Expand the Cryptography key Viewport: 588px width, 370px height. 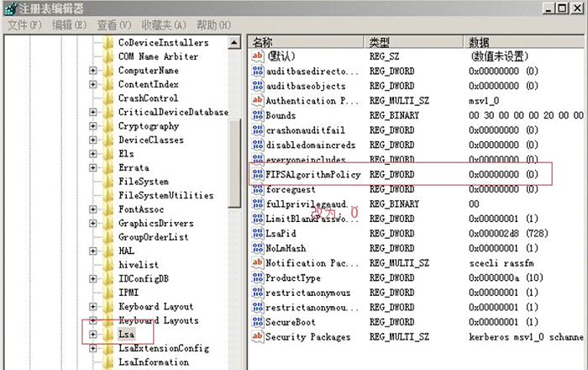pyautogui.click(x=92, y=126)
